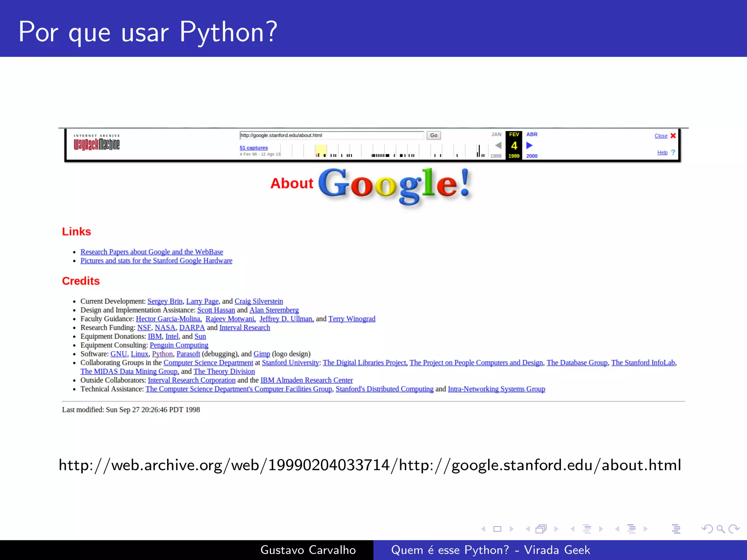747x560 pixels.
Task: Open Research Papers about Google link
Action: pos(152,252)
